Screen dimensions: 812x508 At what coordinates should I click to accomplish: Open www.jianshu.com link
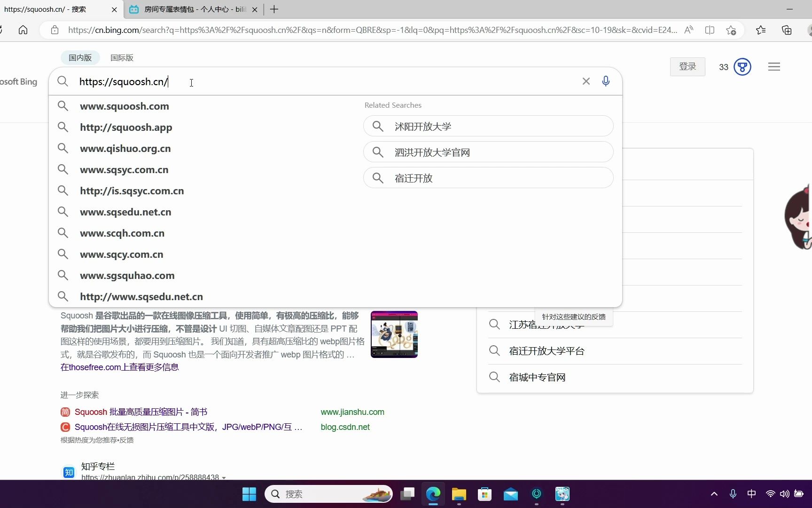pyautogui.click(x=352, y=412)
